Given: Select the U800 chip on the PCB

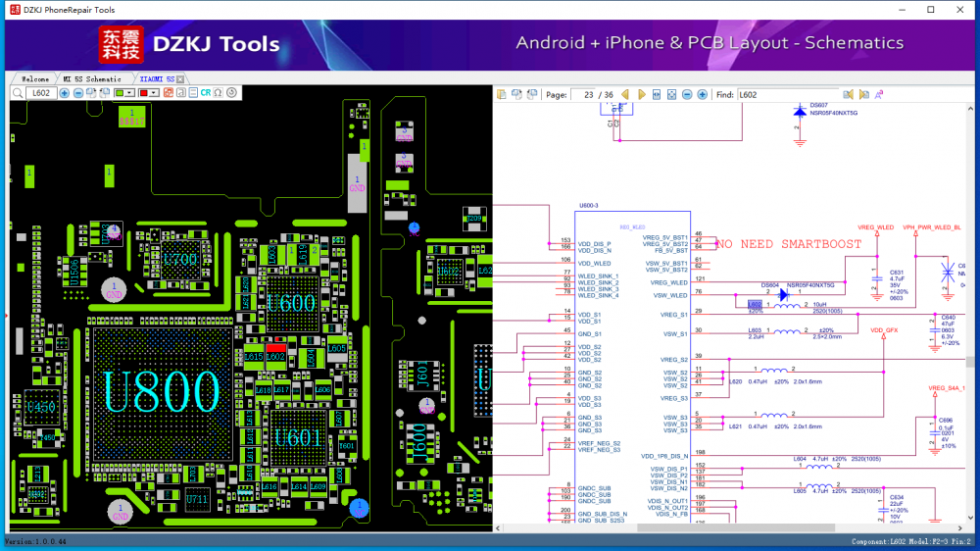Looking at the screenshot, I should pos(161,392).
